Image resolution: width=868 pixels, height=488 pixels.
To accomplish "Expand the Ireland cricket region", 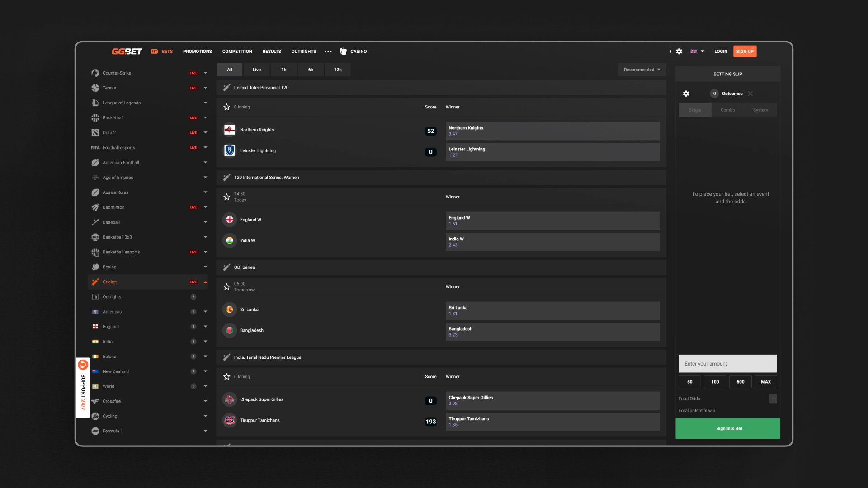I will click(x=205, y=356).
